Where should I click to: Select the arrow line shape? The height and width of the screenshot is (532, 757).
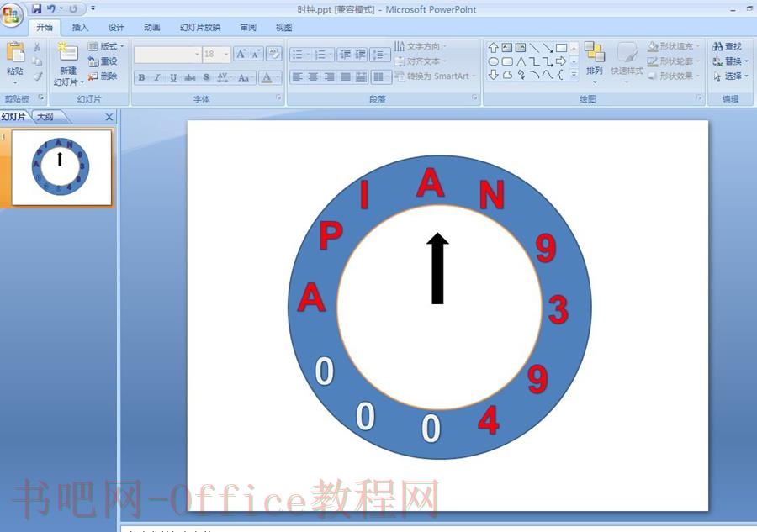(x=548, y=48)
